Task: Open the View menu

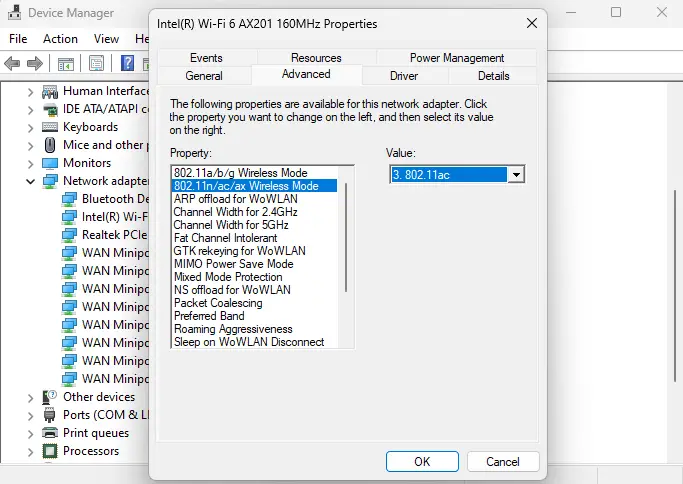Action: (x=106, y=39)
